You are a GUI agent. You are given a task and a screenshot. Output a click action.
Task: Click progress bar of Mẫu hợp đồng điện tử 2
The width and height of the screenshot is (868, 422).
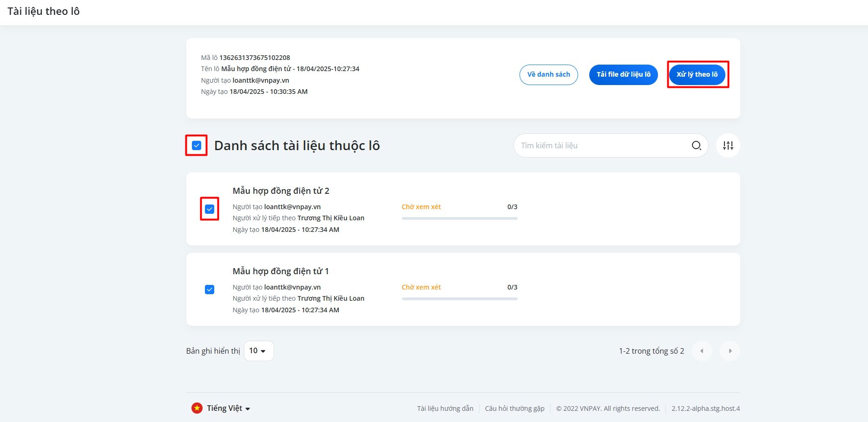tap(459, 218)
